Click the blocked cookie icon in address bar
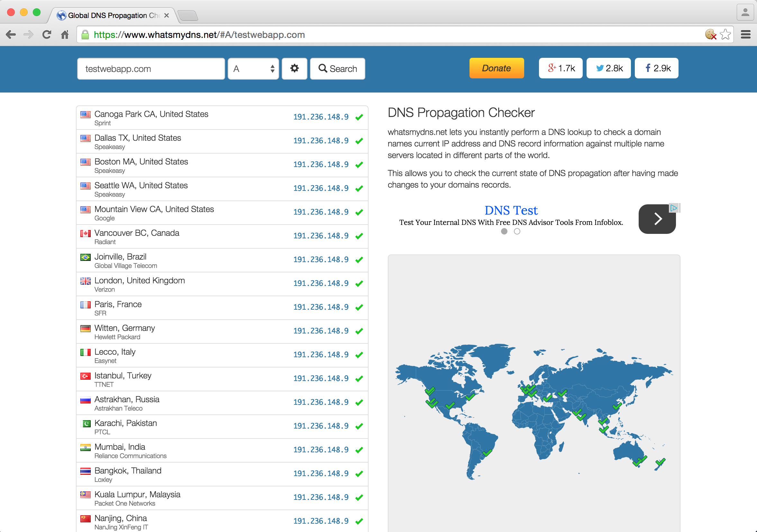757x532 pixels. (x=710, y=35)
